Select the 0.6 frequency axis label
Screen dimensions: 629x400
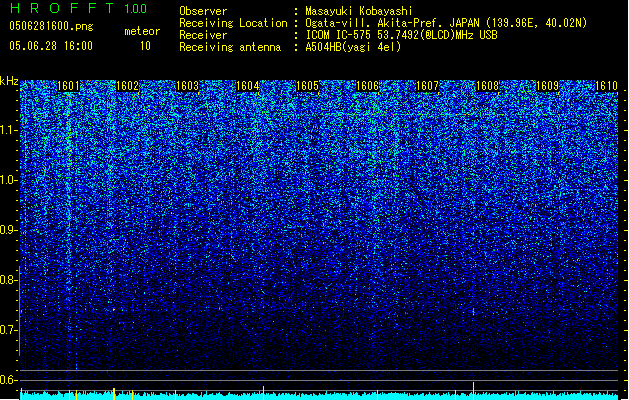click(8, 380)
